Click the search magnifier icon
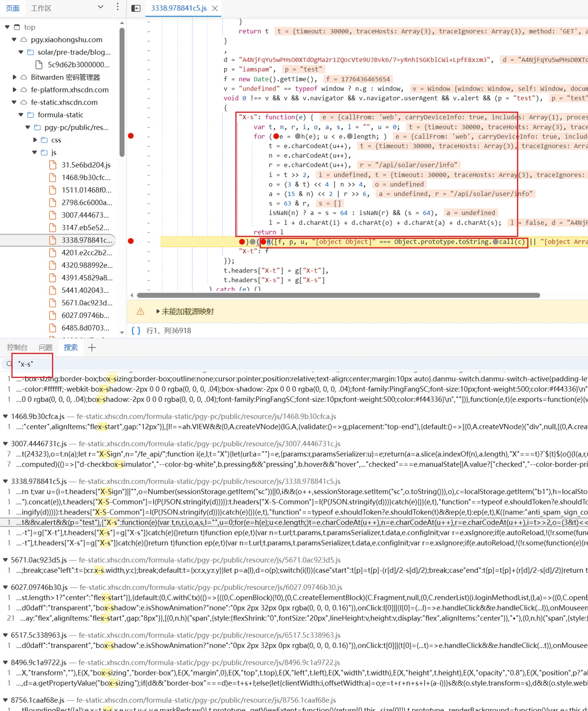 coord(9,364)
